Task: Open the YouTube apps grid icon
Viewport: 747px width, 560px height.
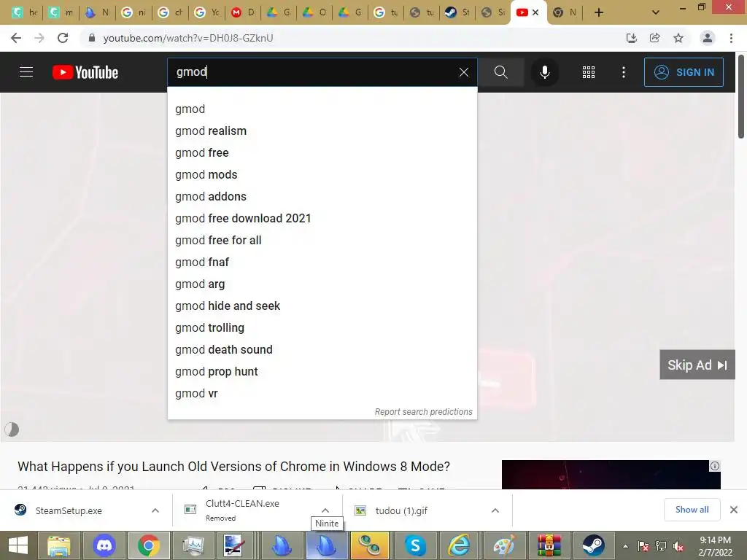Action: 589,72
